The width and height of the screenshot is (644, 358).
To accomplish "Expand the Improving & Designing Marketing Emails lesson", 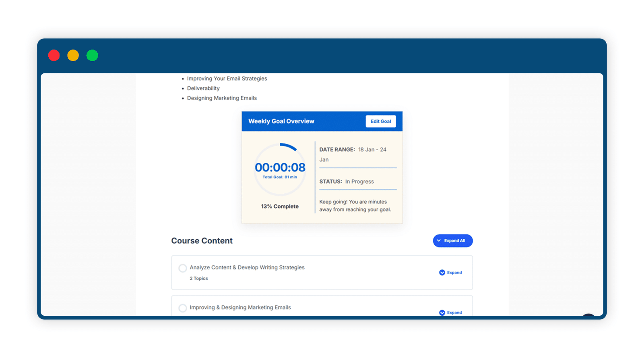I will pyautogui.click(x=450, y=312).
